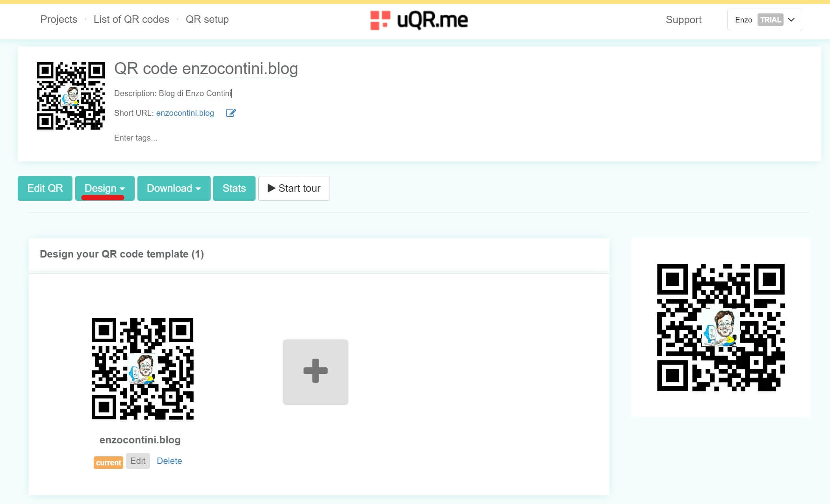Open List of QR codes
Viewport: 830px width, 504px height.
point(131,19)
